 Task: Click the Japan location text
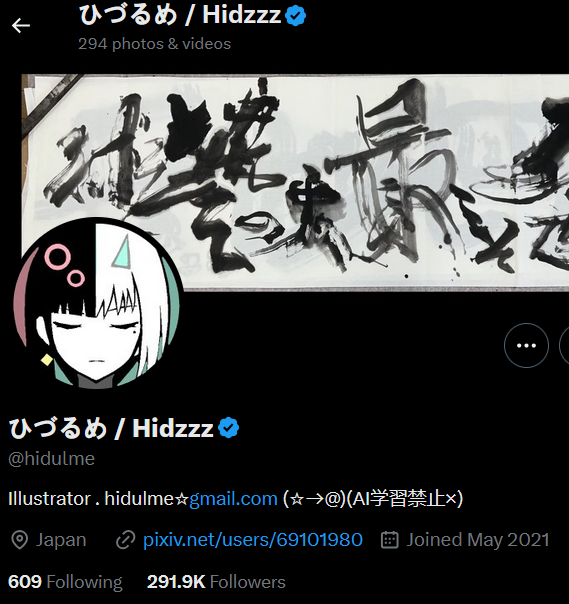61,540
